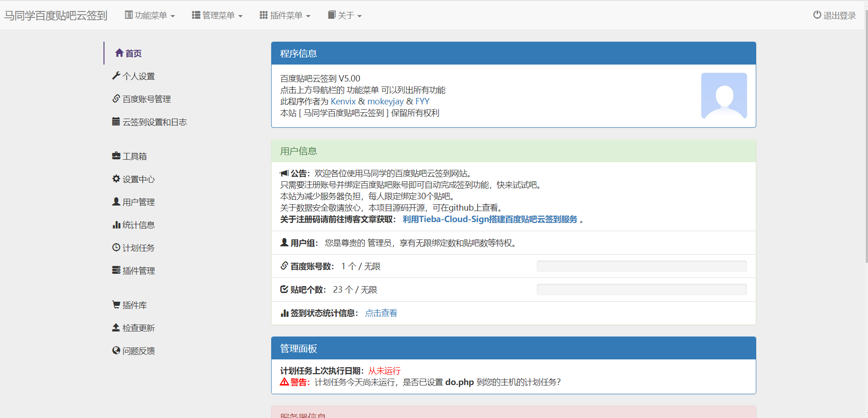The image size is (868, 418).
Task: Click the bar chart icon for 统计信息
Action: coord(116,225)
